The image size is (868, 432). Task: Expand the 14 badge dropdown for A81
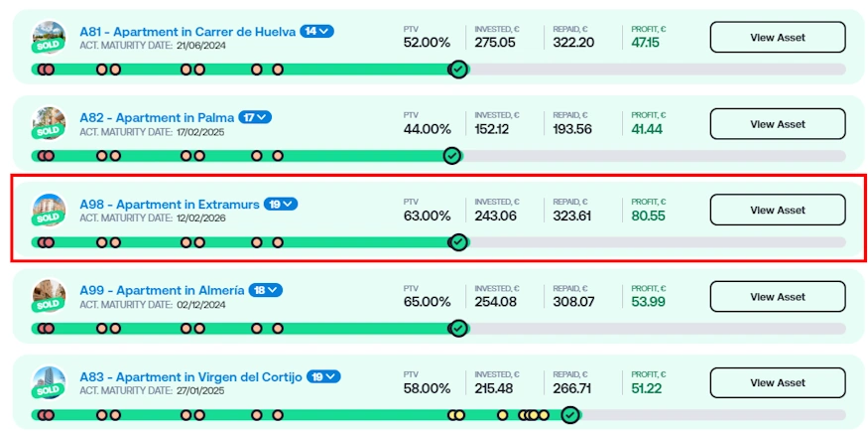pos(316,31)
